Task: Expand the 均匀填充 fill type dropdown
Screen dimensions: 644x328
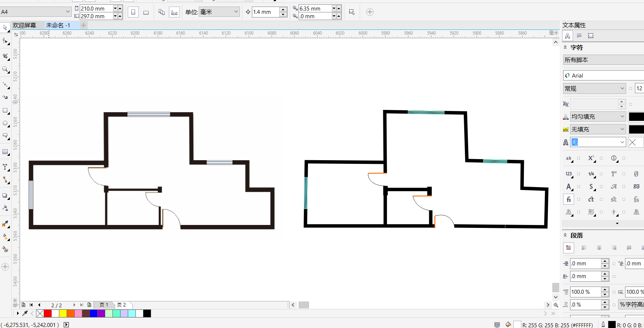Action: (x=598, y=116)
